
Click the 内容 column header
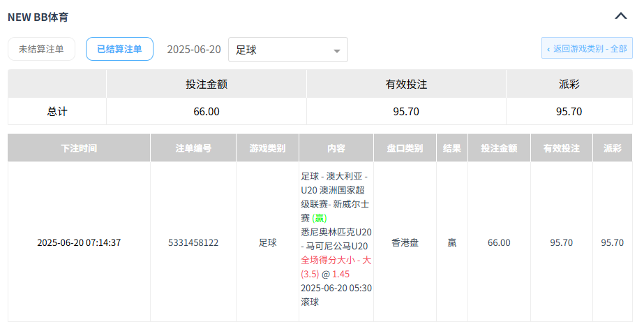(x=336, y=148)
